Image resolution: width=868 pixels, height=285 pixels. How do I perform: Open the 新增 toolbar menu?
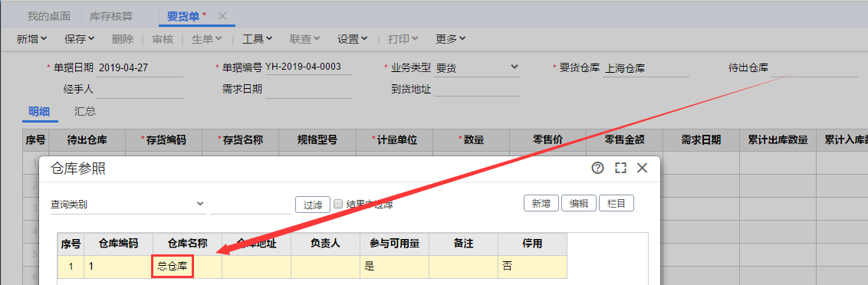click(x=31, y=39)
